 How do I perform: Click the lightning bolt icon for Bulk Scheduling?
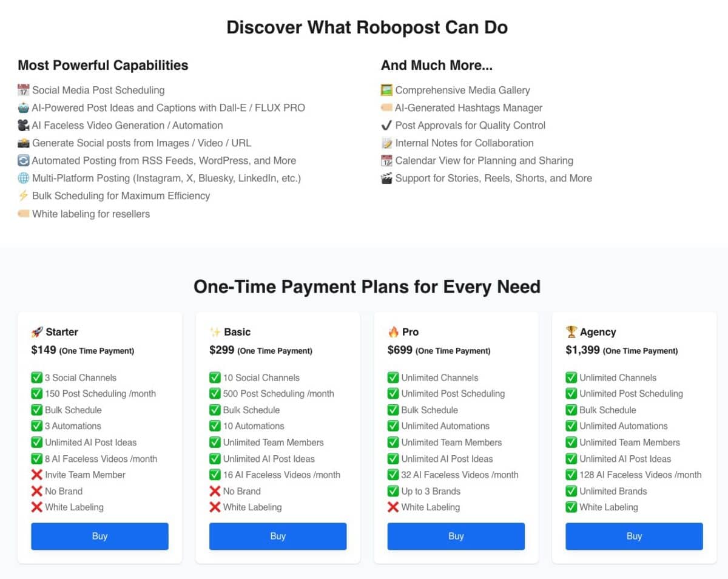click(24, 196)
